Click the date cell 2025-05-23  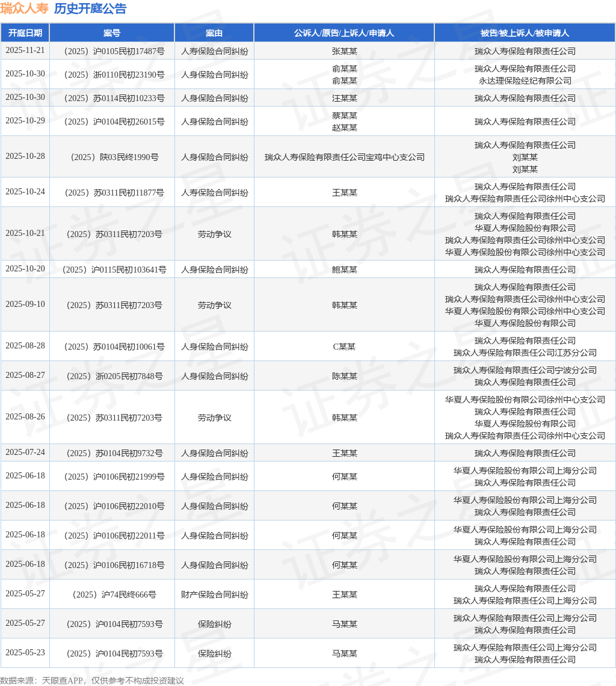pos(25,652)
